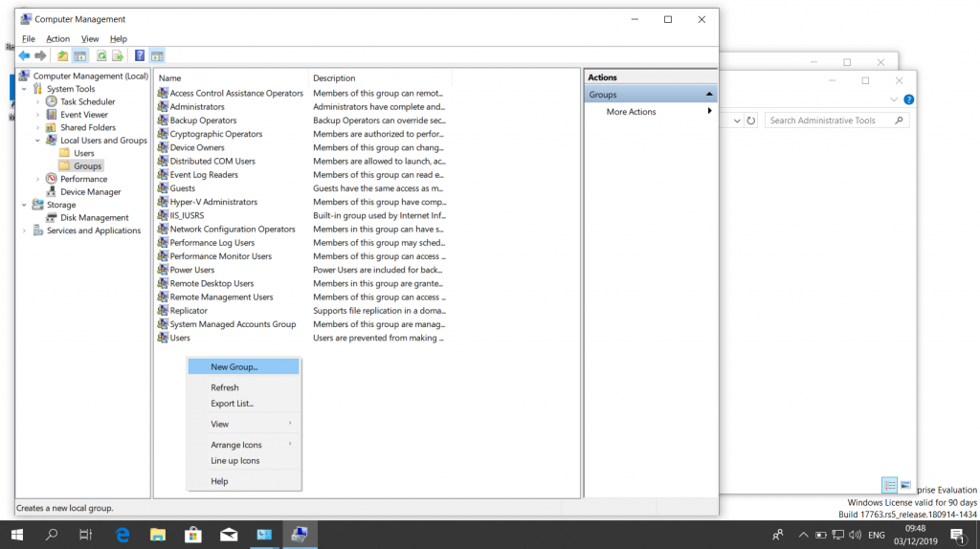
Task: Click the taskbar search magnifier icon
Action: click(x=52, y=535)
